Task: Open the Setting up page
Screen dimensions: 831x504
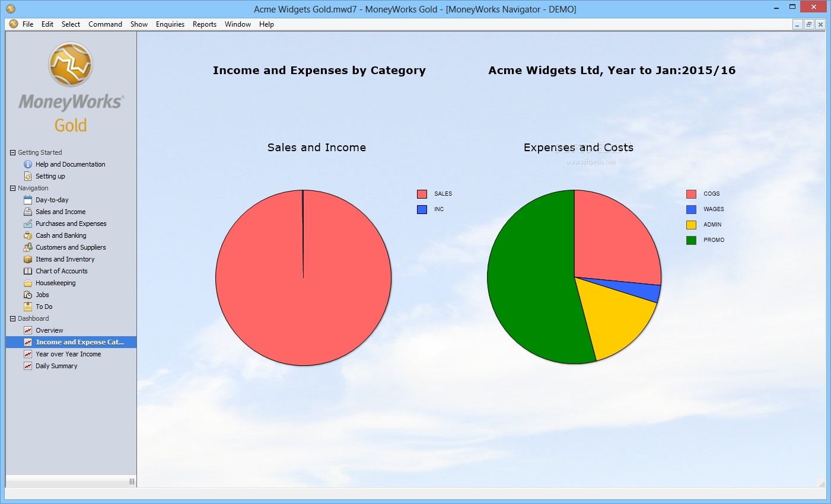Action: [x=50, y=176]
